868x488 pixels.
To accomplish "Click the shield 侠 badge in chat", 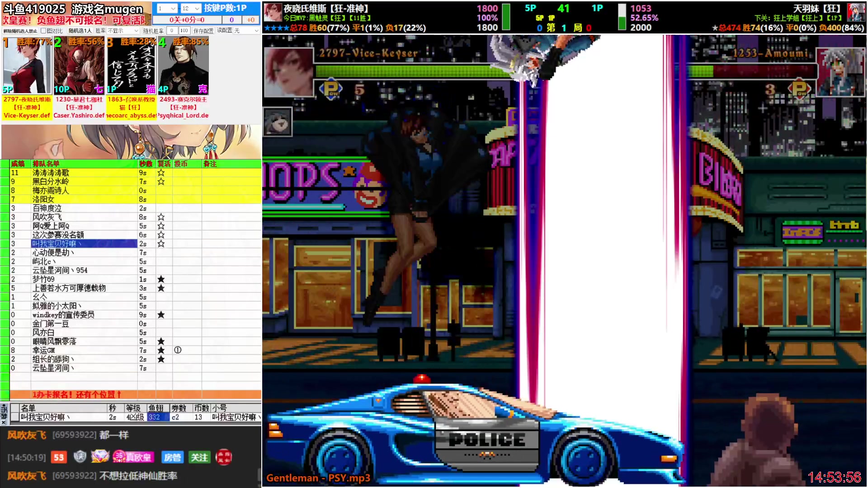I will point(80,457).
